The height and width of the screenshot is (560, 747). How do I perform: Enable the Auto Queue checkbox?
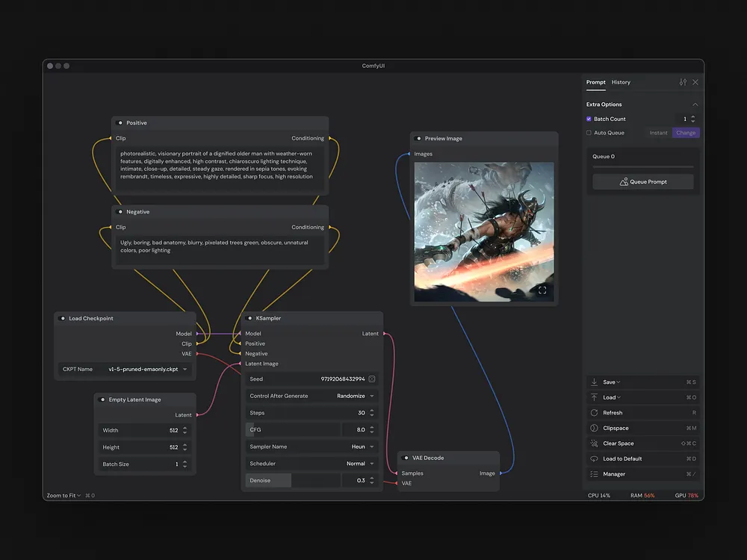589,132
